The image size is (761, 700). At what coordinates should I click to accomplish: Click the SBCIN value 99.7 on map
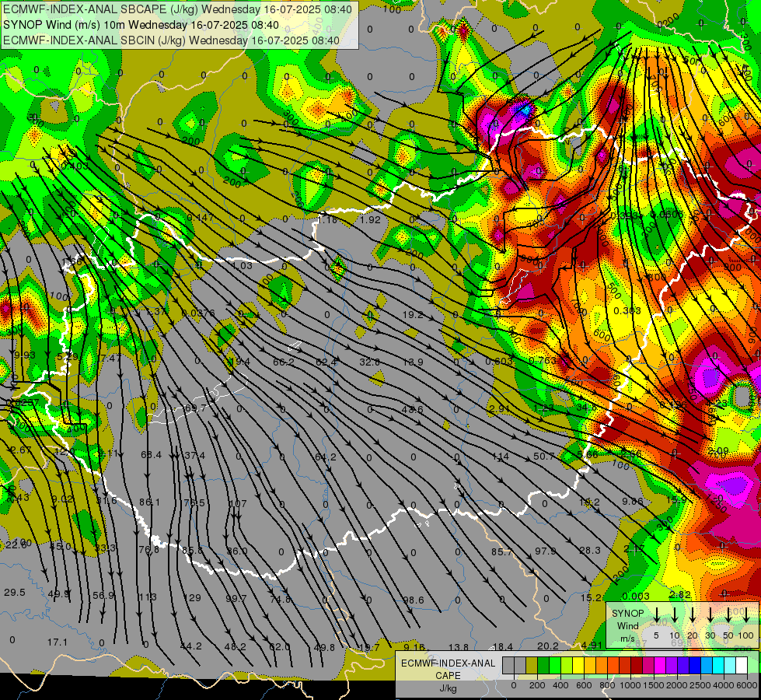point(236,598)
